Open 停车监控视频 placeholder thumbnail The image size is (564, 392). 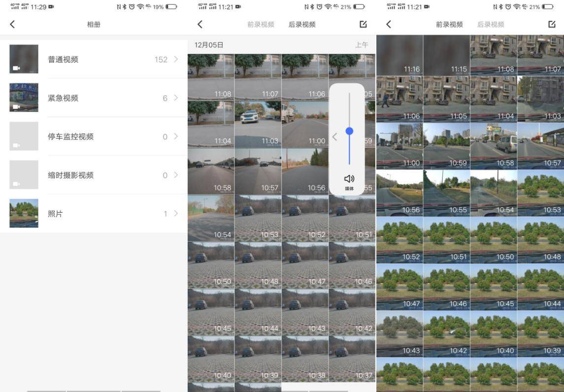24,136
